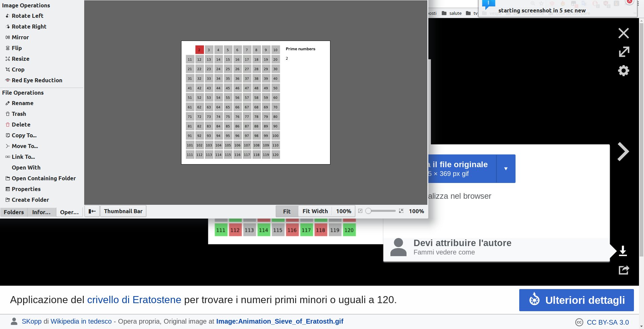Screen dimensions: 644x329
Task: Set zoom to 100% button
Action: [343, 211]
